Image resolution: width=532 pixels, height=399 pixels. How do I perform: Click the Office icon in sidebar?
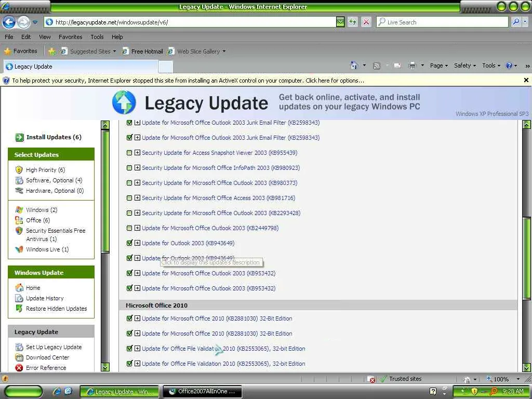coord(19,220)
